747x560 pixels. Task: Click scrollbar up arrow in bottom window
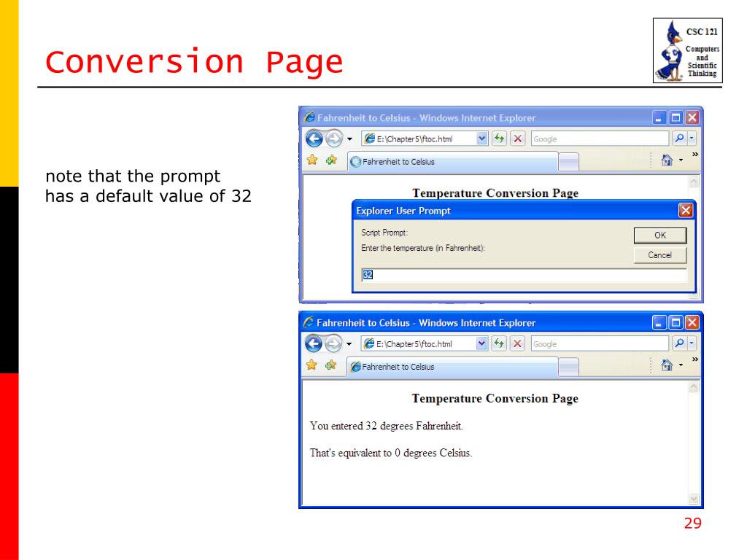click(694, 386)
